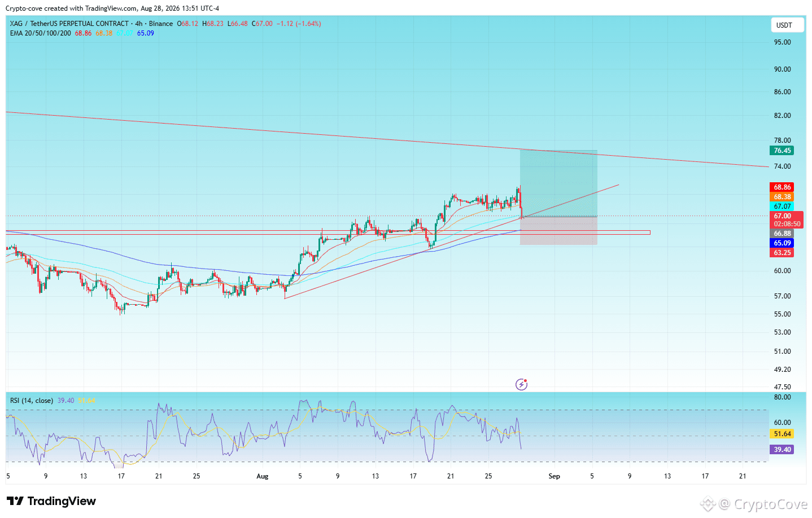Click the 53.00 price axis label

click(x=782, y=332)
